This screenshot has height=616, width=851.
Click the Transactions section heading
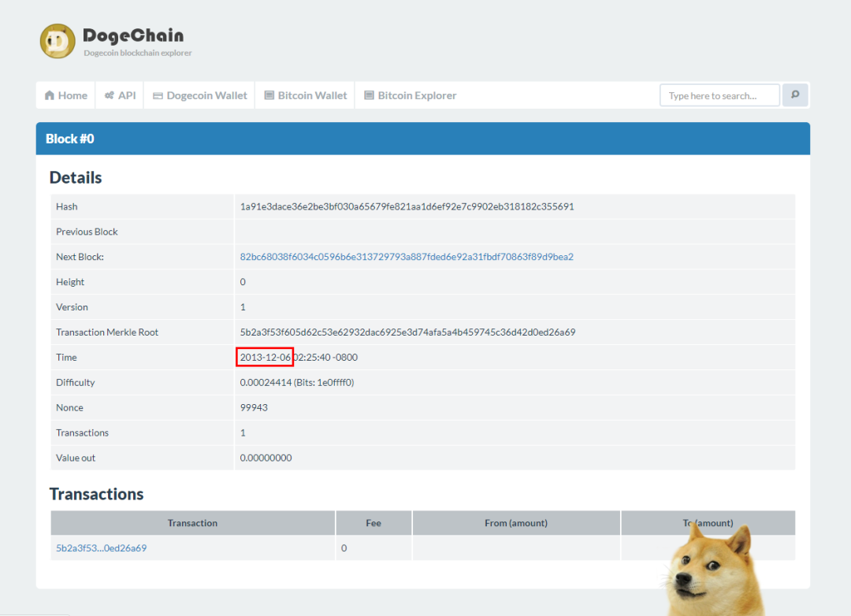(97, 494)
